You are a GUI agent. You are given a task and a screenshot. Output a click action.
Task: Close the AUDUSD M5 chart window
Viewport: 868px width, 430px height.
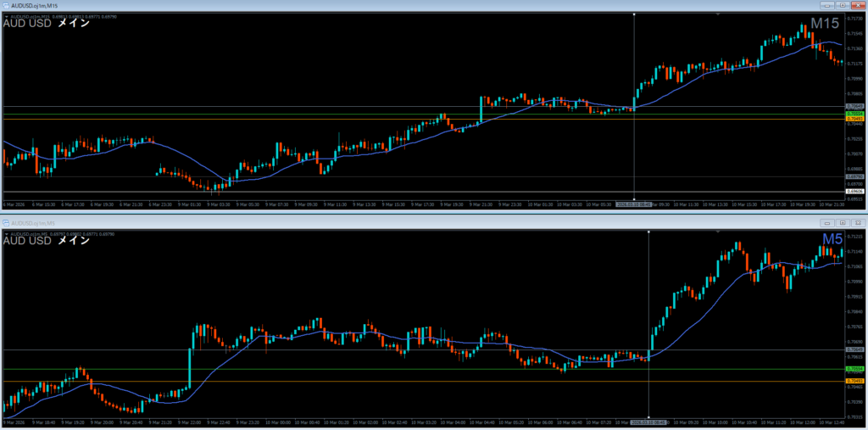858,222
